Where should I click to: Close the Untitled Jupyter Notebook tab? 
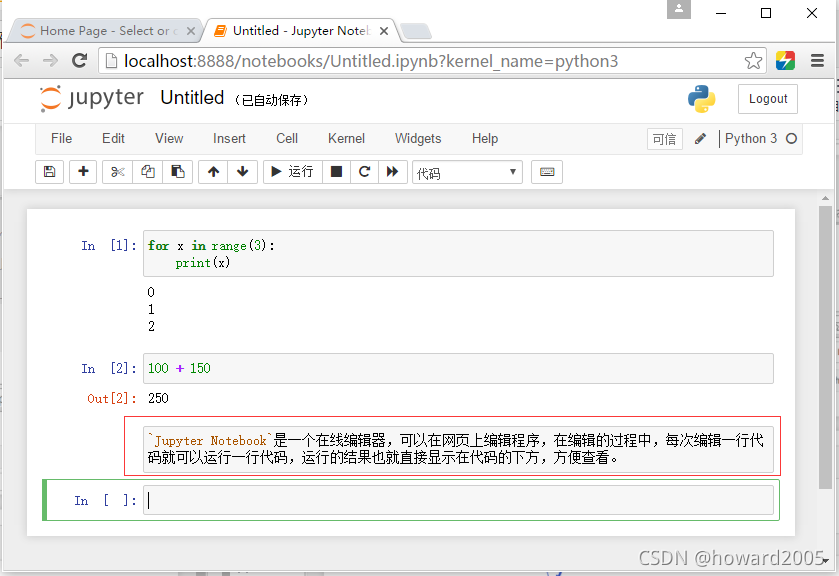tap(384, 31)
